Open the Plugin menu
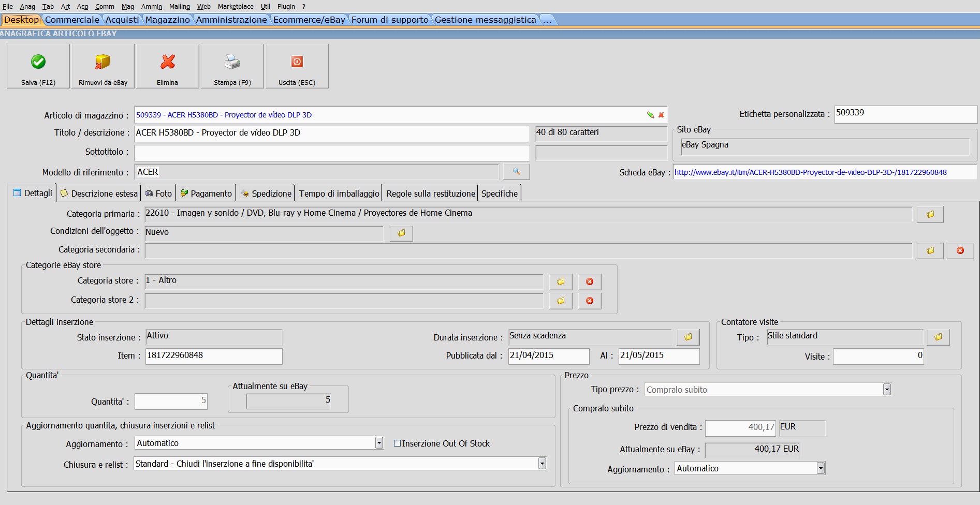The height and width of the screenshot is (505, 980). (x=286, y=6)
